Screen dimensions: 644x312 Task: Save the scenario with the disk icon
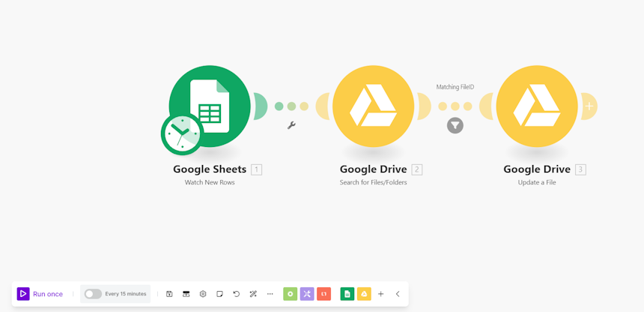pyautogui.click(x=169, y=294)
